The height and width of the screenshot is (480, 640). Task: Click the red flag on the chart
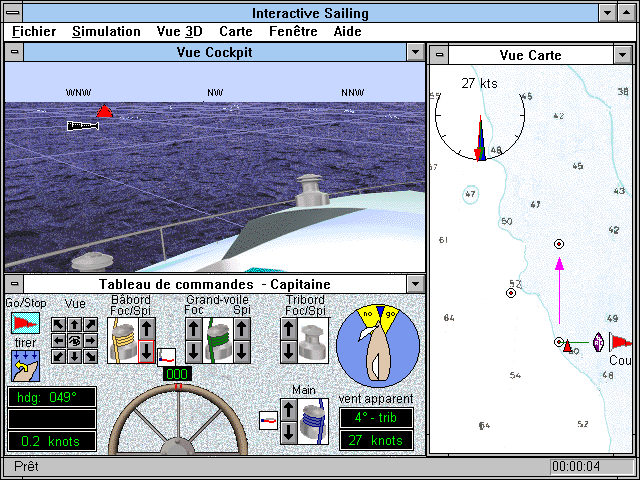(621, 342)
